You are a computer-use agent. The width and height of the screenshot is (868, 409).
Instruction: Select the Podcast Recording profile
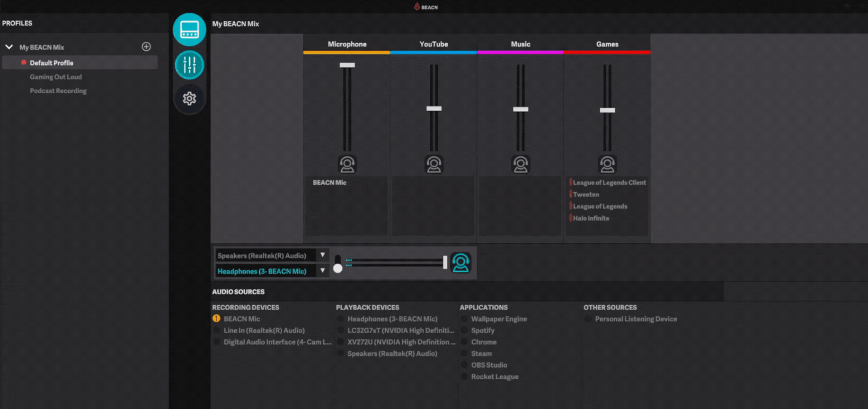(58, 91)
